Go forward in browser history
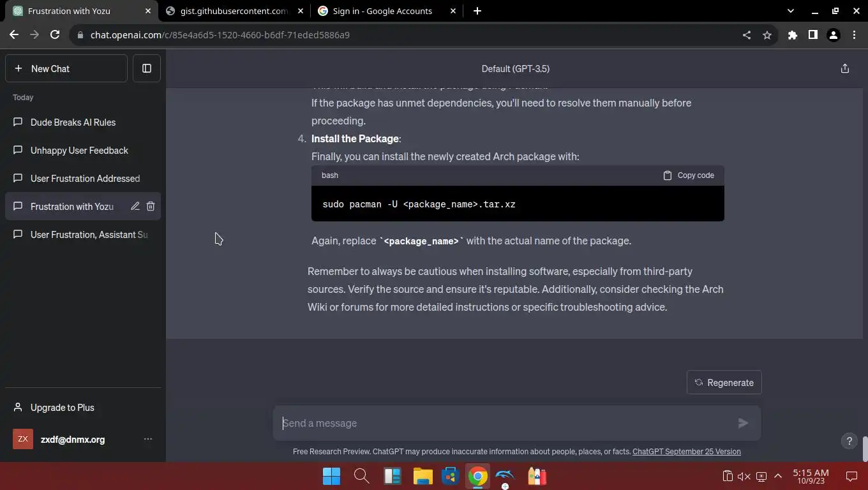This screenshot has height=490, width=868. coord(34,35)
